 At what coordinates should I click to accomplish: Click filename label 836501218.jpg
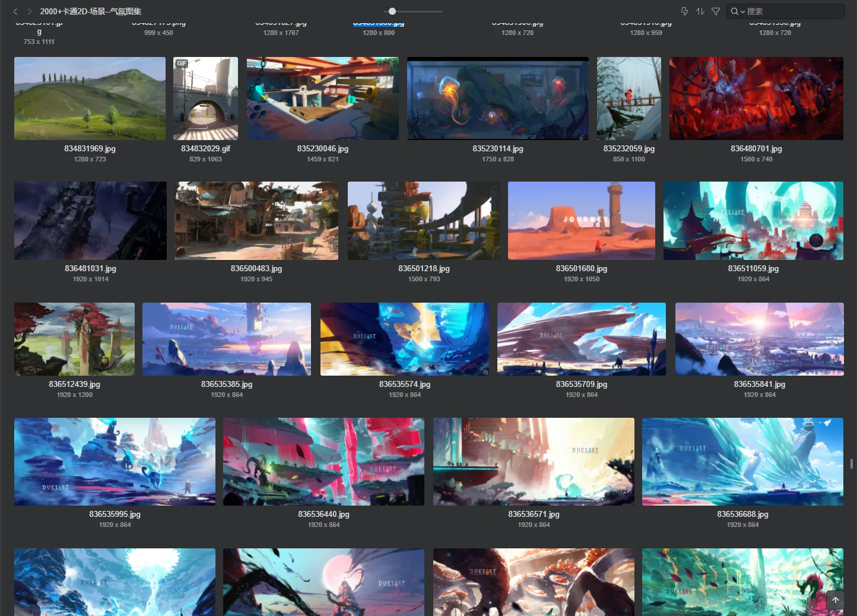pyautogui.click(x=424, y=269)
